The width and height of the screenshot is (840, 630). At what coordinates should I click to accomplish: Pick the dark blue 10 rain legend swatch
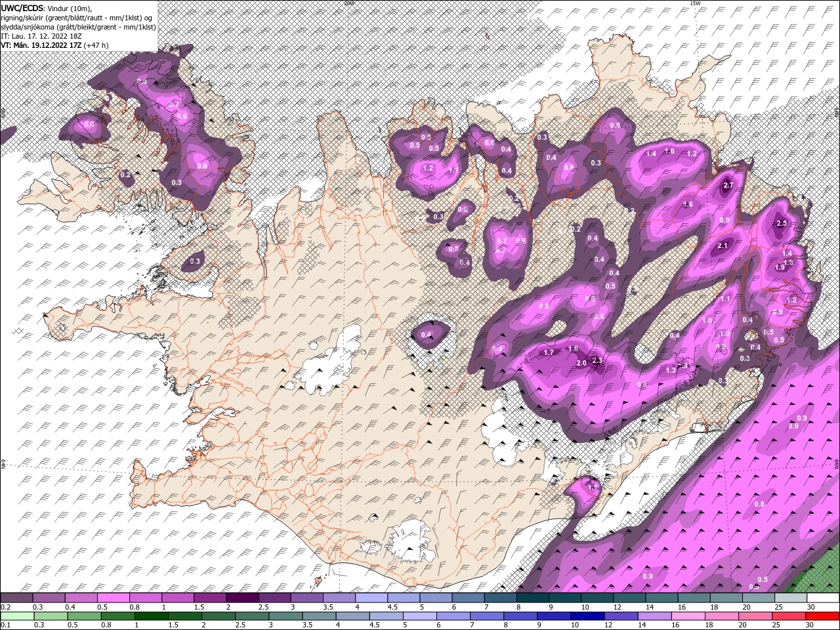(x=586, y=616)
